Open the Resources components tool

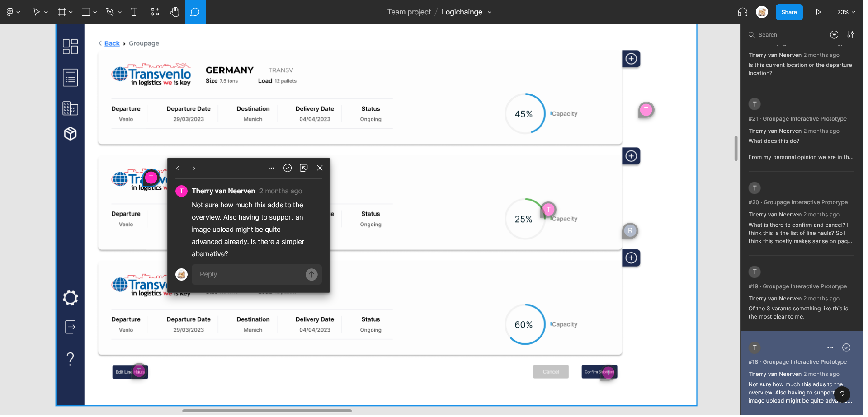tap(155, 12)
